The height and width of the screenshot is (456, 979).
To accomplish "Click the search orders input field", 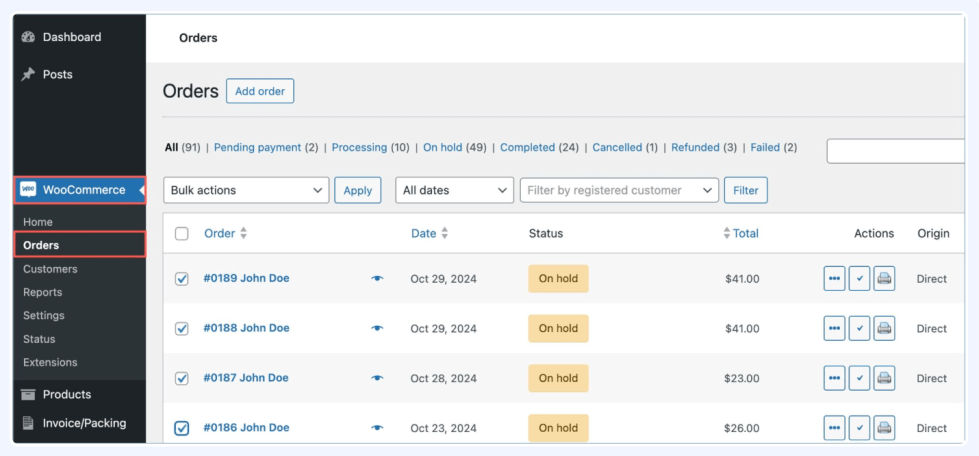I will click(x=895, y=151).
